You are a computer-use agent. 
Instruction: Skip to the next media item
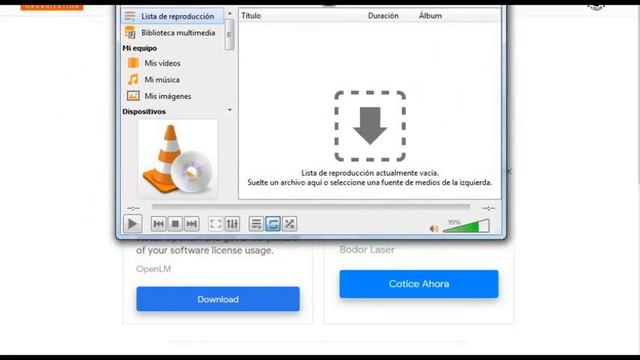[x=191, y=224]
